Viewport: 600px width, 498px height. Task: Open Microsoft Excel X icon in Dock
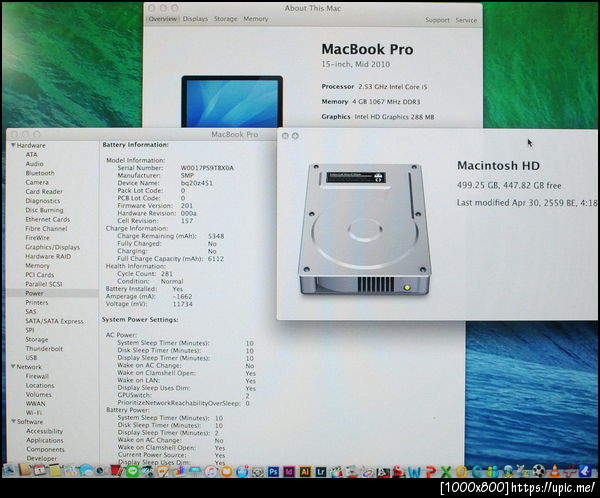[446, 472]
